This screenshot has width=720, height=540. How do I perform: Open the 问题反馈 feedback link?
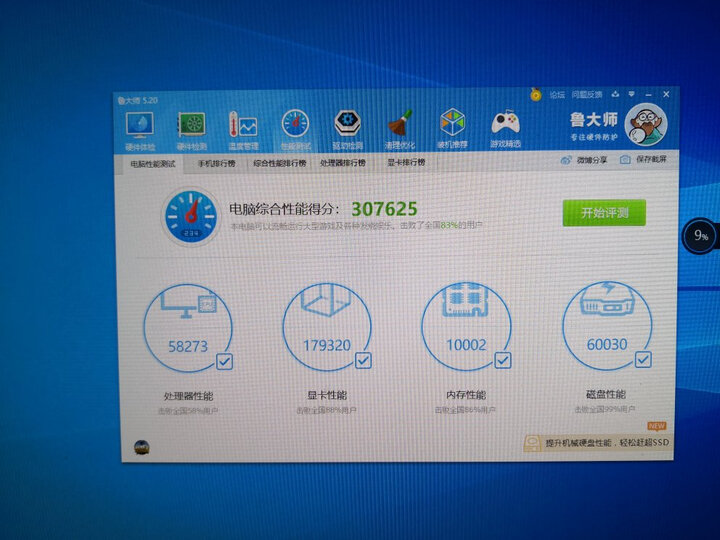click(587, 95)
